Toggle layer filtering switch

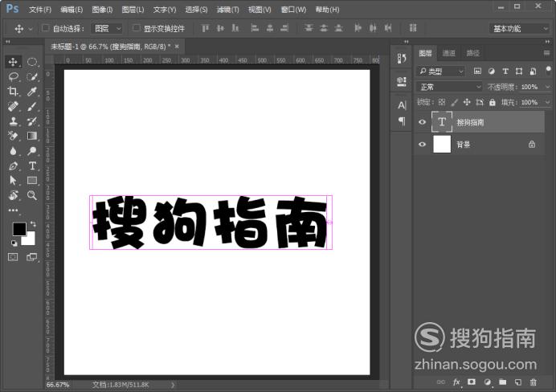click(x=548, y=70)
